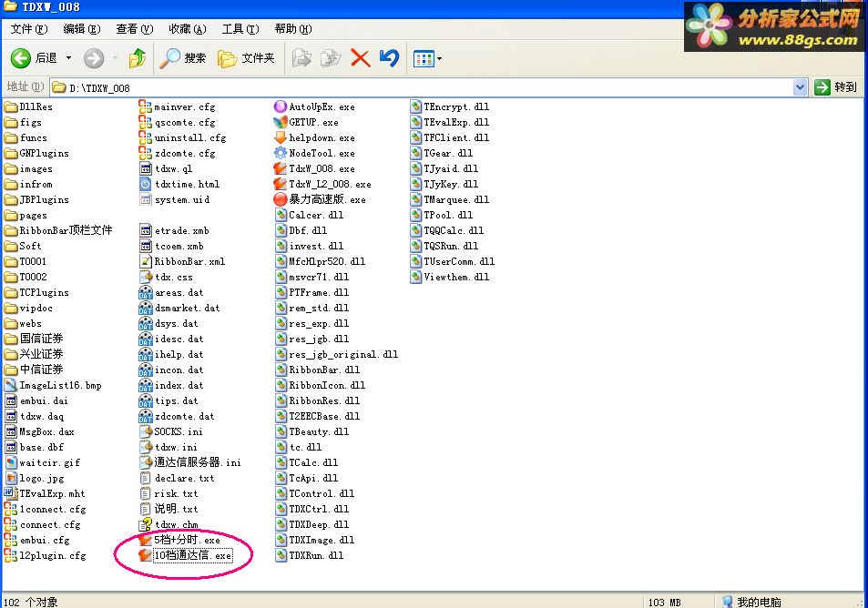Viewport: 868px width, 608px height.
Task: Open the 工具(T) menu
Action: 240,29
